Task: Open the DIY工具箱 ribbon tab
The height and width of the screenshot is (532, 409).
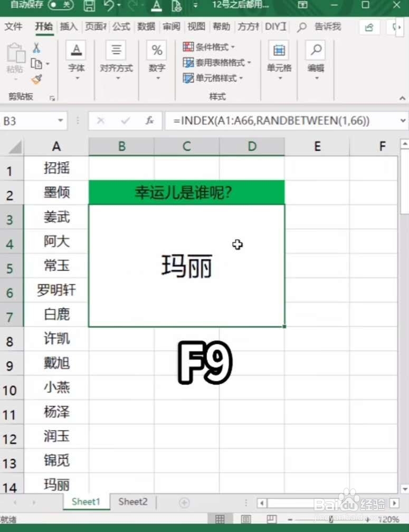Action: (x=275, y=26)
